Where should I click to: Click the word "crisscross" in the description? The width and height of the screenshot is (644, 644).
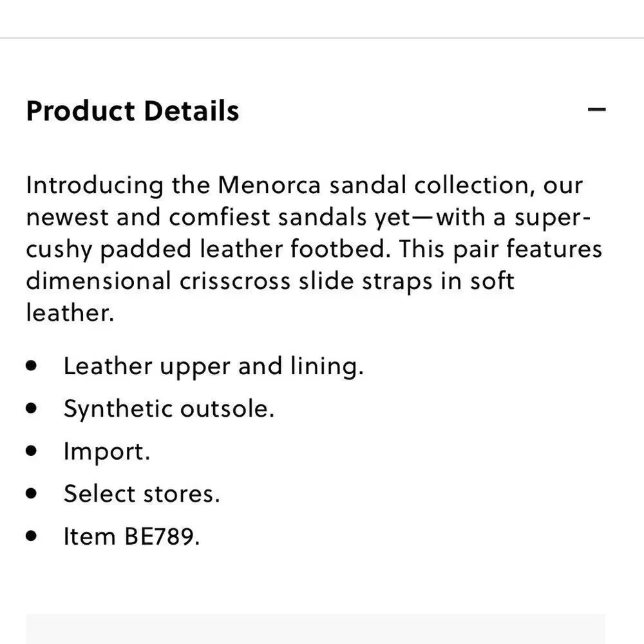pos(235,281)
